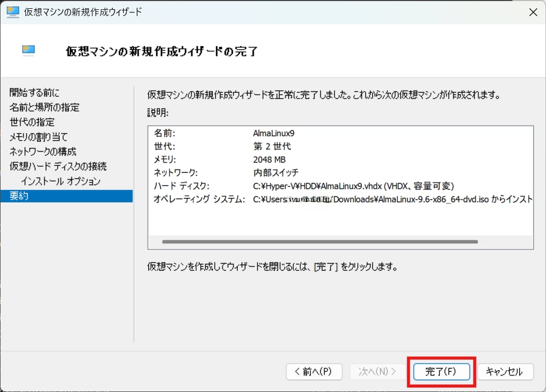The width and height of the screenshot is (546, 392).
Task: Click the AlmaLinux9.vhdx hard disk path
Action: (353, 186)
